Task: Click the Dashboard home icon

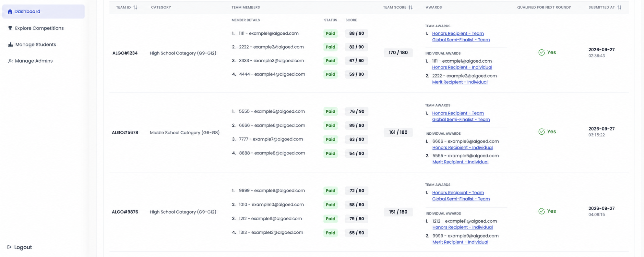Action: (x=10, y=11)
